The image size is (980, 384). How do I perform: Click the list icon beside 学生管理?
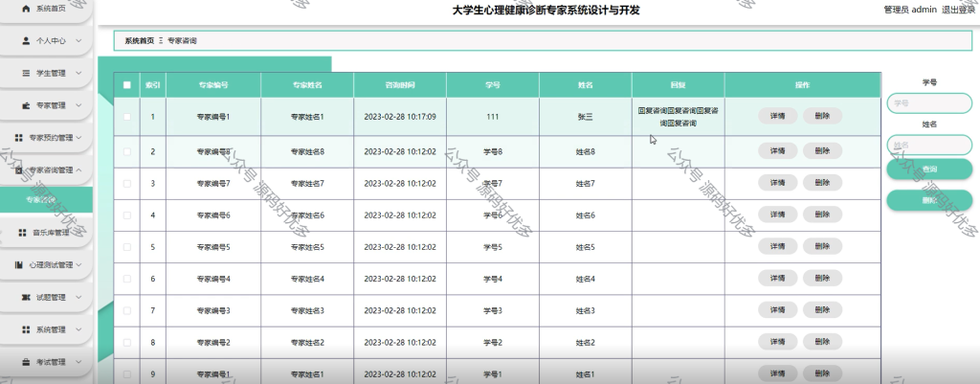26,73
